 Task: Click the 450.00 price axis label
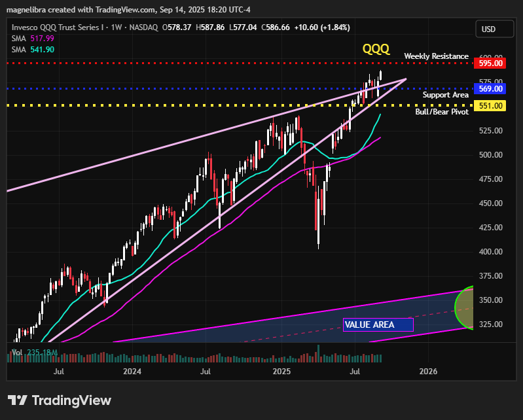point(491,203)
